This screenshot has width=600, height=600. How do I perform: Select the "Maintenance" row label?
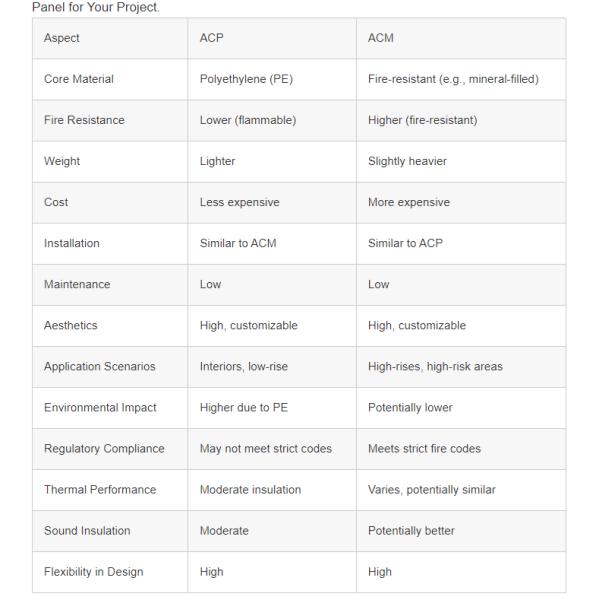click(x=77, y=284)
